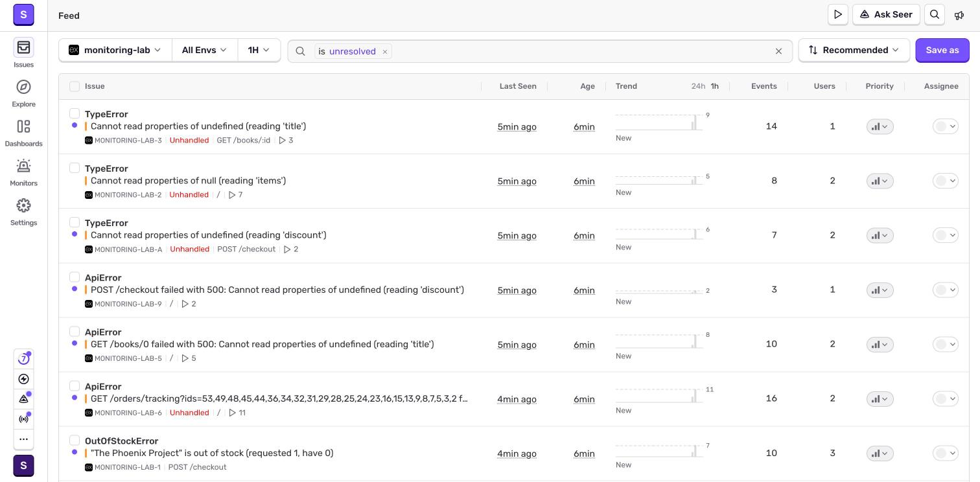Open priority dropdown for MONITORING-LAB-2
The height and width of the screenshot is (482, 980).
pos(880,181)
